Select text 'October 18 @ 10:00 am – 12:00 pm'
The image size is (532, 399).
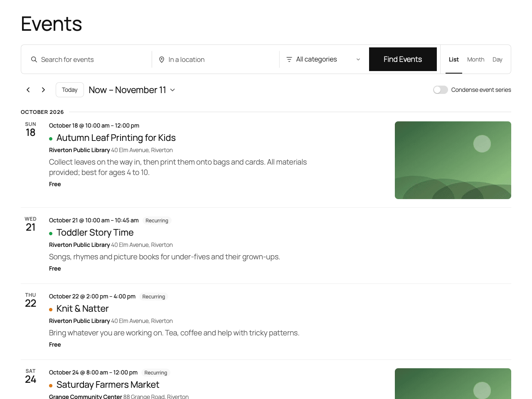(x=94, y=126)
